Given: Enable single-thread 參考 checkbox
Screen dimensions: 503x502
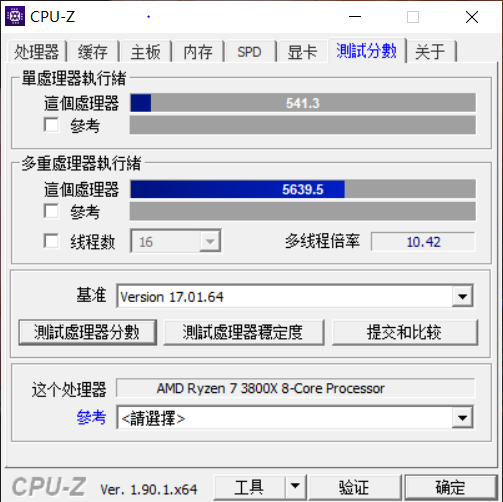Looking at the screenshot, I should [51, 125].
